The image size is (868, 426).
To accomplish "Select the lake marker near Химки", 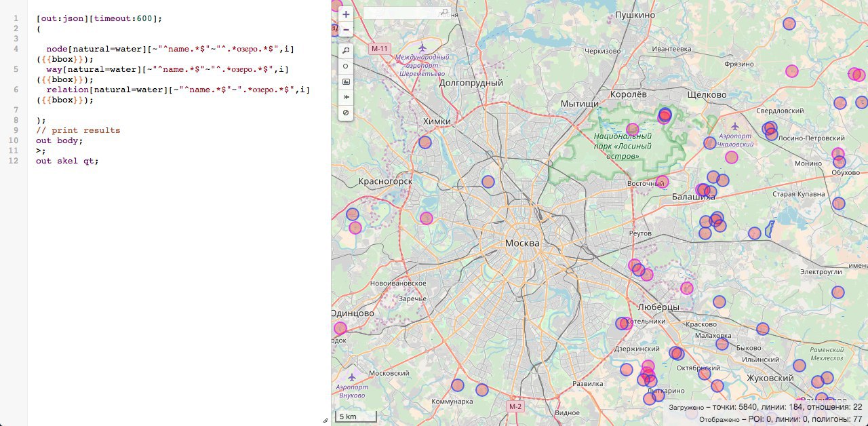I will click(x=425, y=142).
